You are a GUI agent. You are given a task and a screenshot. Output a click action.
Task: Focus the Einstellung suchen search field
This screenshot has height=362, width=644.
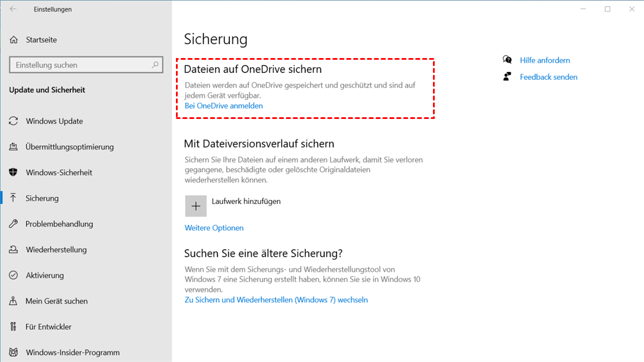coord(86,65)
